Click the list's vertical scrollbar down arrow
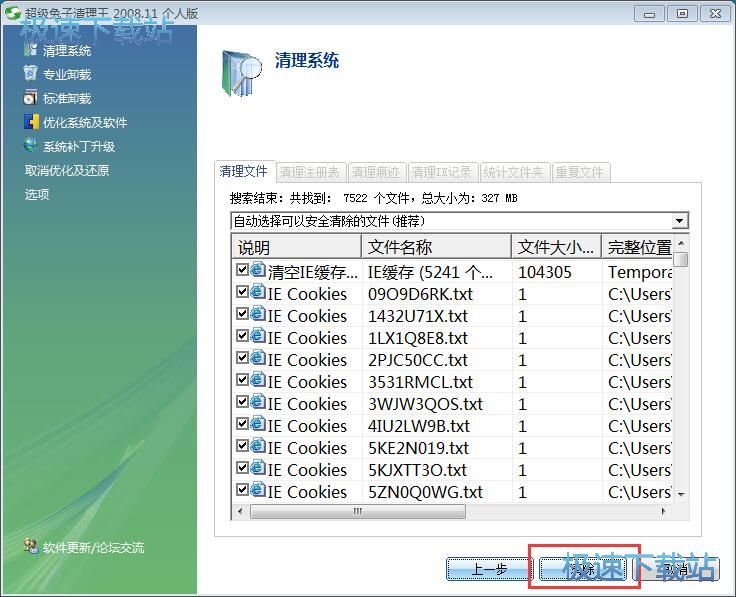The width and height of the screenshot is (736, 597). point(681,494)
